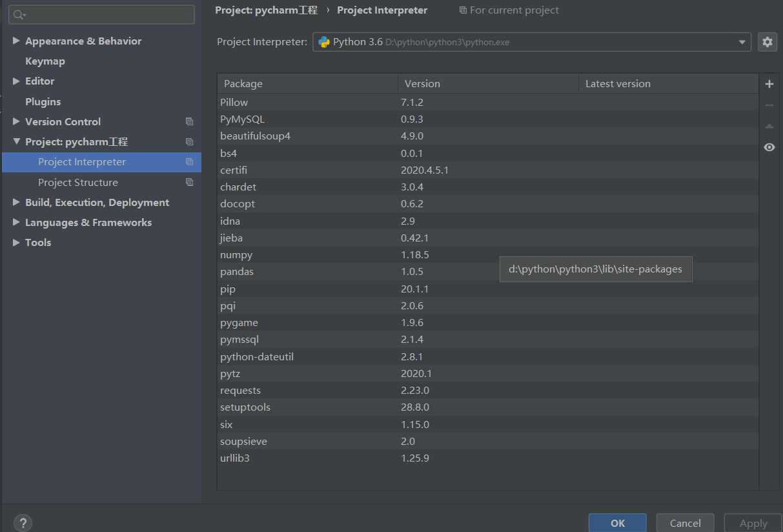
Task: Select the jieba package row
Action: tap(488, 238)
